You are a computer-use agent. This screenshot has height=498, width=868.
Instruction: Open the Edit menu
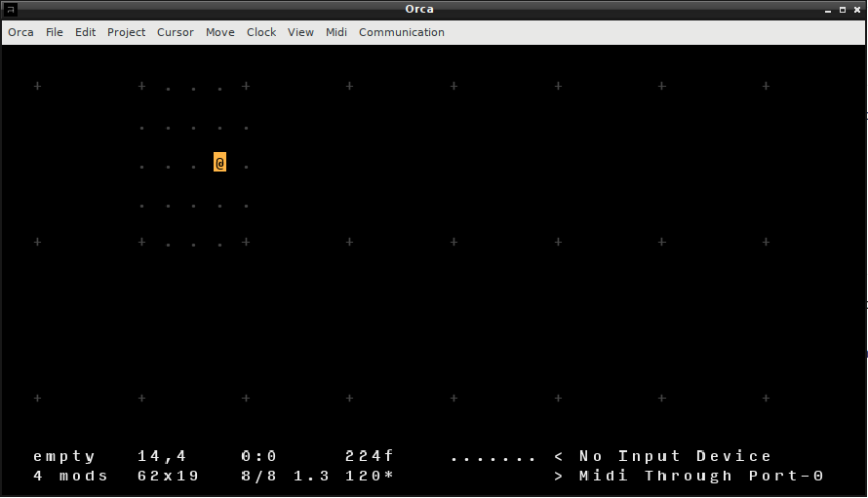[85, 32]
